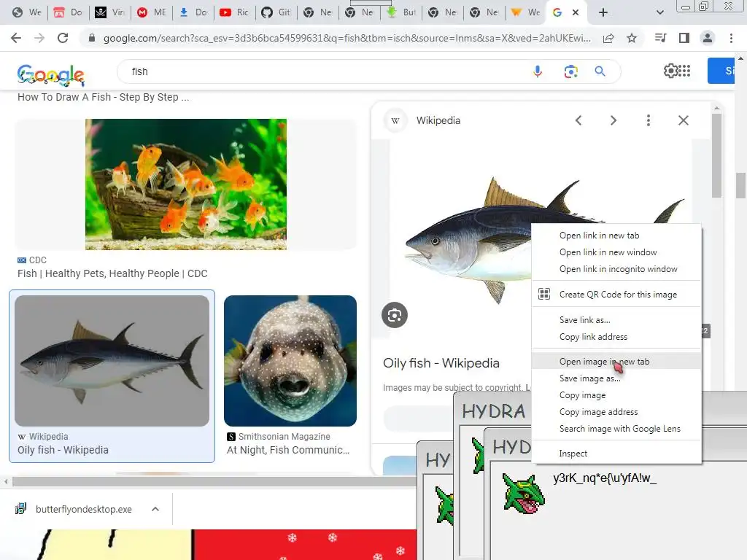Click the browser Back arrow

tap(16, 38)
